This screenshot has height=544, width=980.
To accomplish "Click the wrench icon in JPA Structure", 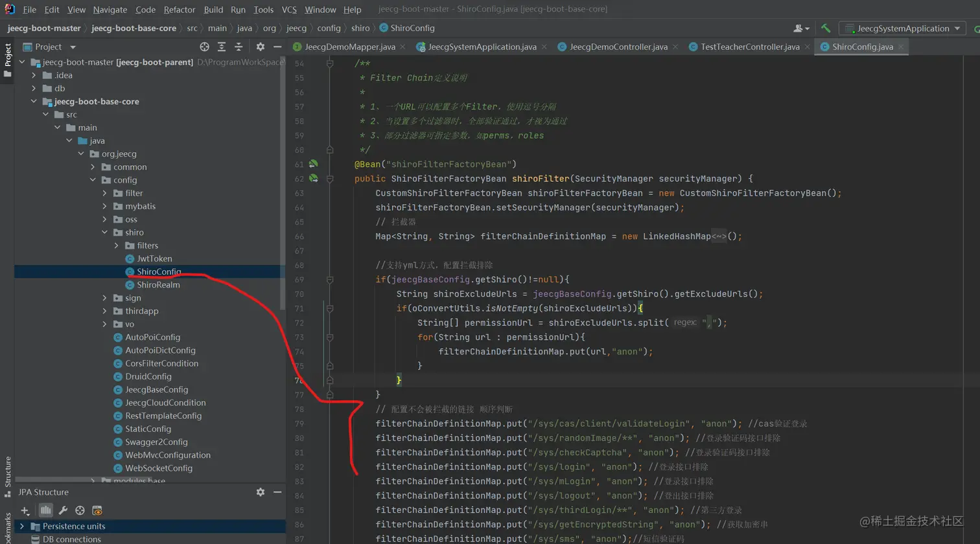I will pos(63,511).
